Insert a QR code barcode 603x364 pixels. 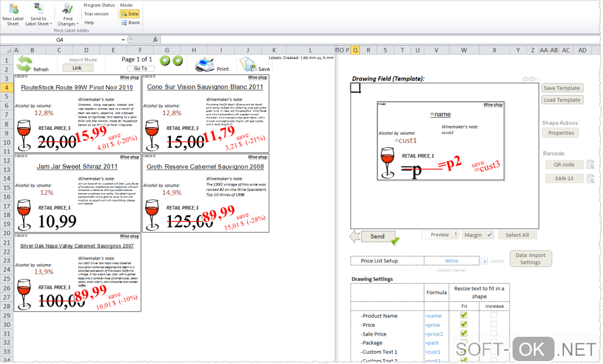tap(564, 164)
